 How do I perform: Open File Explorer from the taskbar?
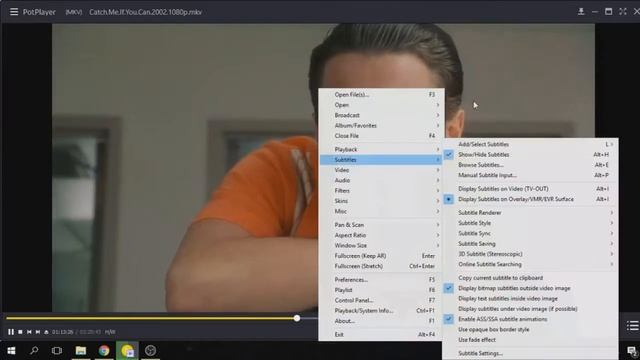tap(80, 351)
